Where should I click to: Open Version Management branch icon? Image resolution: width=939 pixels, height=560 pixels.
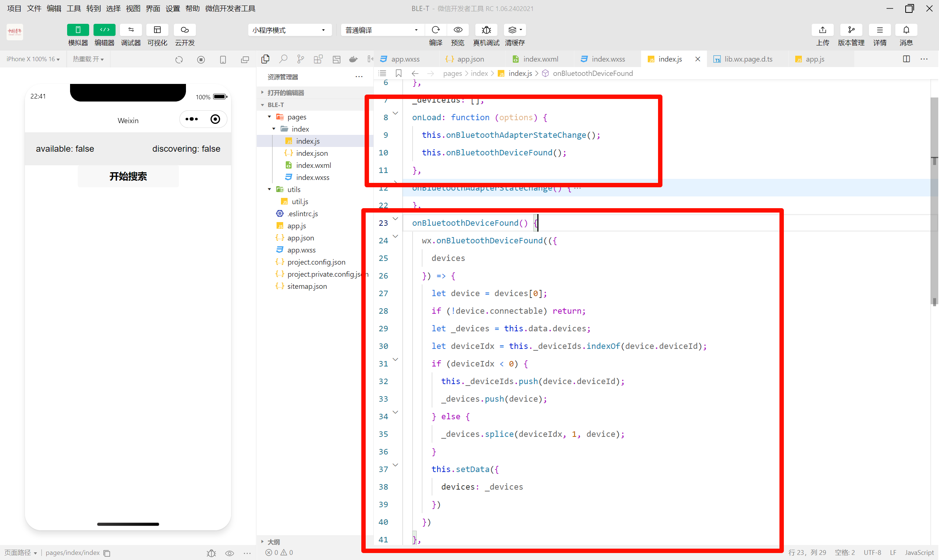851,30
